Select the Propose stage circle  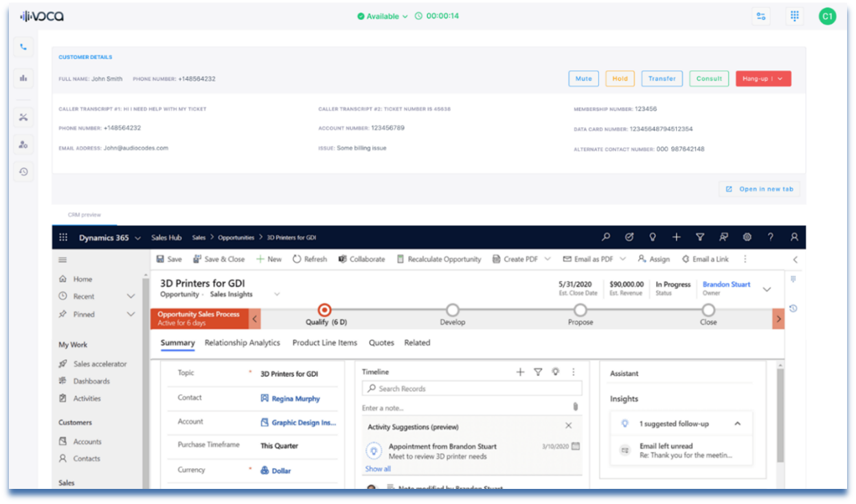(x=581, y=310)
